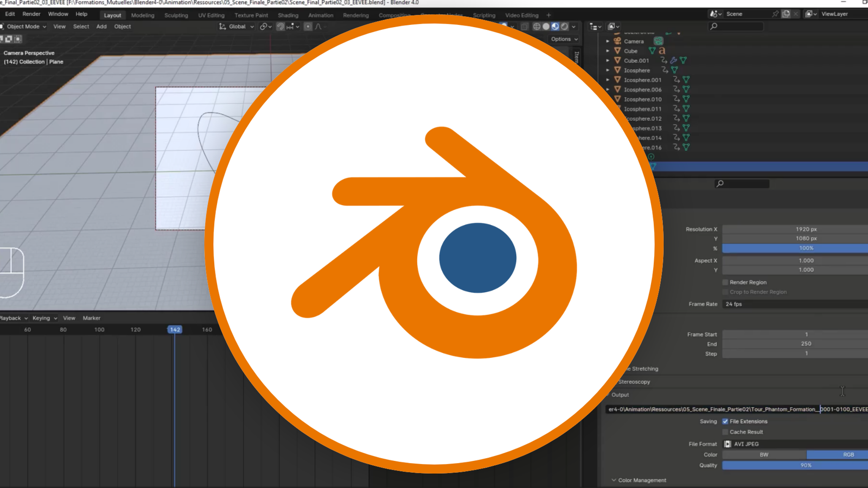
Task: Expand the Camera item in outliner
Action: [x=608, y=41]
